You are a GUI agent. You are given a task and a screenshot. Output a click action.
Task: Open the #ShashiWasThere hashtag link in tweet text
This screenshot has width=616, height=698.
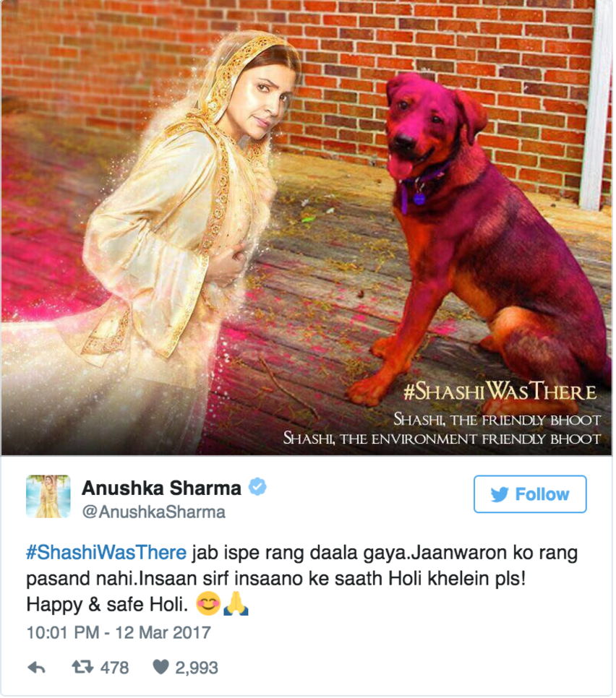[106, 553]
